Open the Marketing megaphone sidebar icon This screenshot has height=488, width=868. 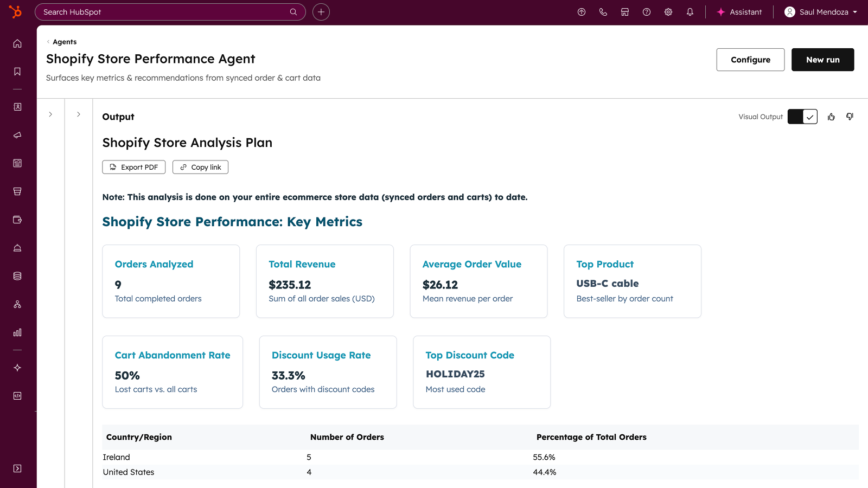[17, 135]
